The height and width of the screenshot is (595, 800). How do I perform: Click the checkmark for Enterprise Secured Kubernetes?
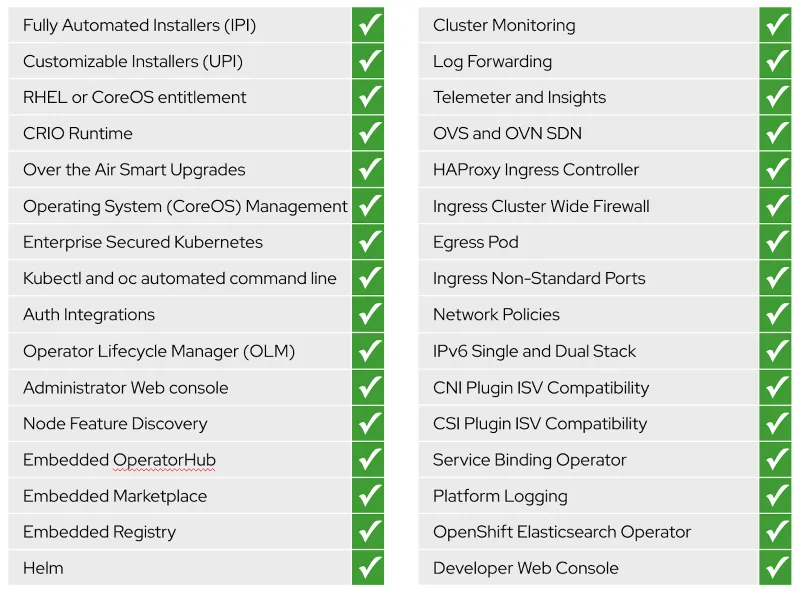pos(368,242)
